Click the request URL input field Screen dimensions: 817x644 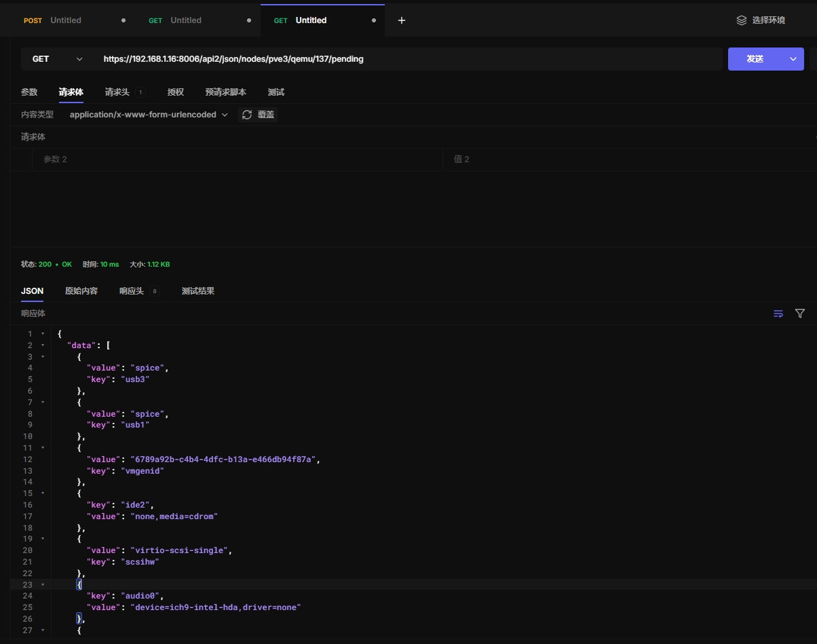pyautogui.click(x=407, y=59)
